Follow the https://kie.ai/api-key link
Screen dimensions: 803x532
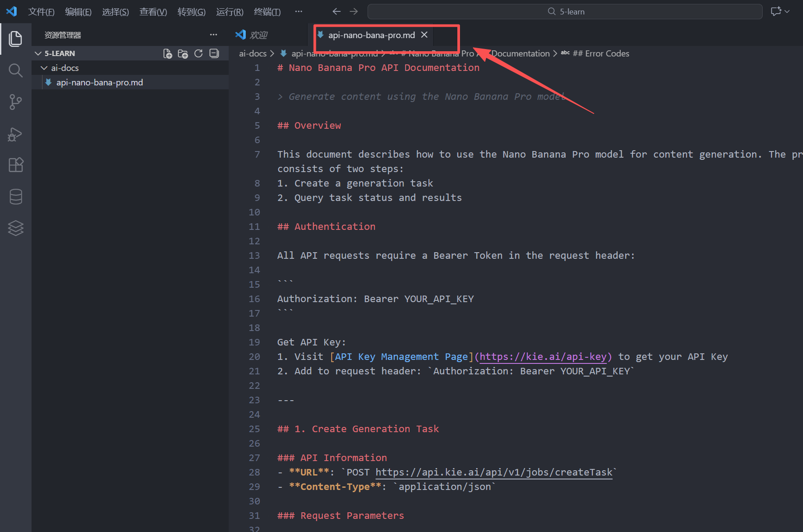tap(543, 357)
